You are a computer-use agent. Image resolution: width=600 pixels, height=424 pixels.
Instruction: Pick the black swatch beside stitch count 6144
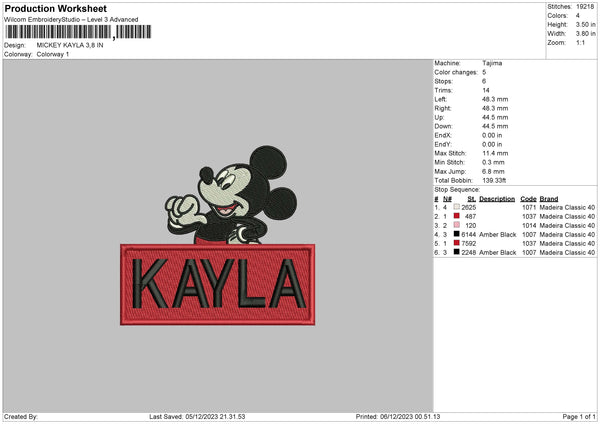[x=456, y=234]
